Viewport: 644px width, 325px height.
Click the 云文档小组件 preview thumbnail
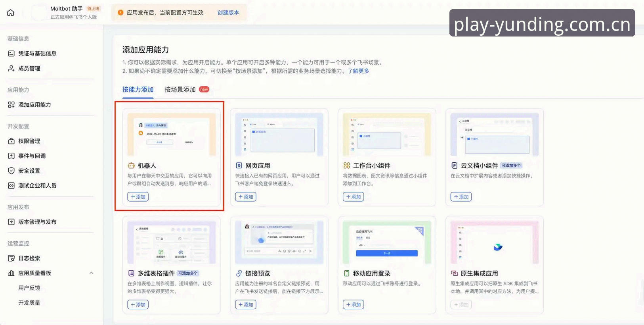(x=495, y=135)
